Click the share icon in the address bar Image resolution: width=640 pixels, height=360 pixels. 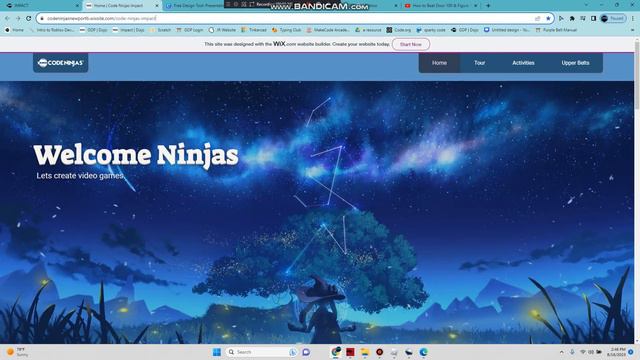click(x=537, y=18)
